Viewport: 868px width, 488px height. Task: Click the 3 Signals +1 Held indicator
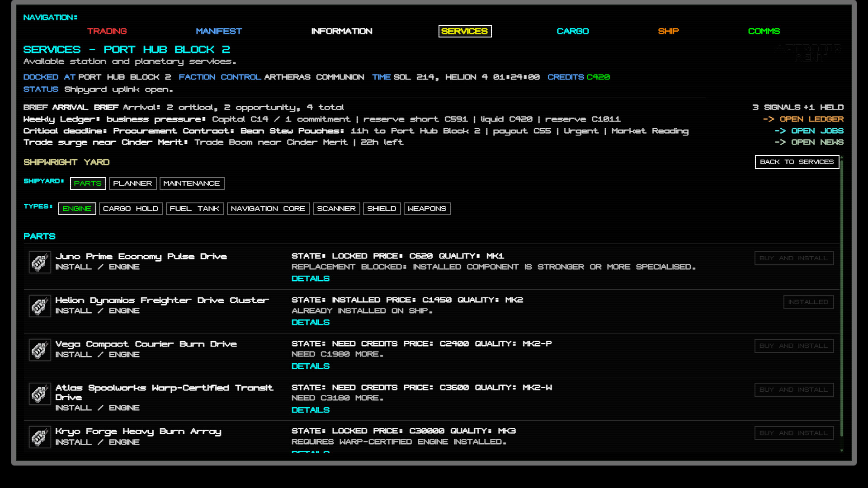[798, 108]
